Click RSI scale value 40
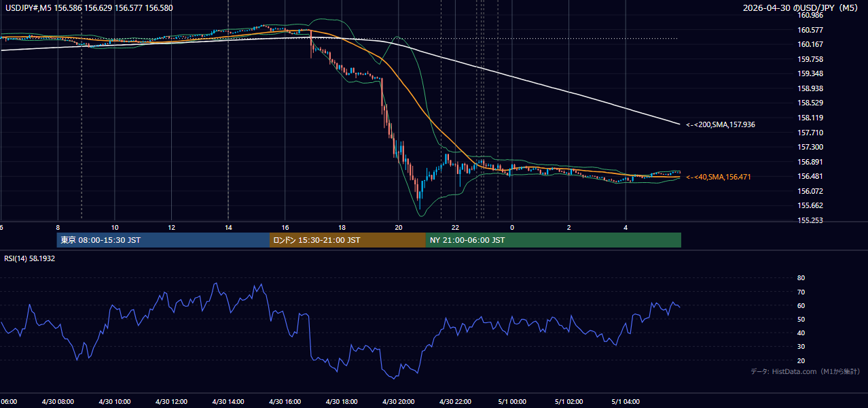 (x=801, y=333)
